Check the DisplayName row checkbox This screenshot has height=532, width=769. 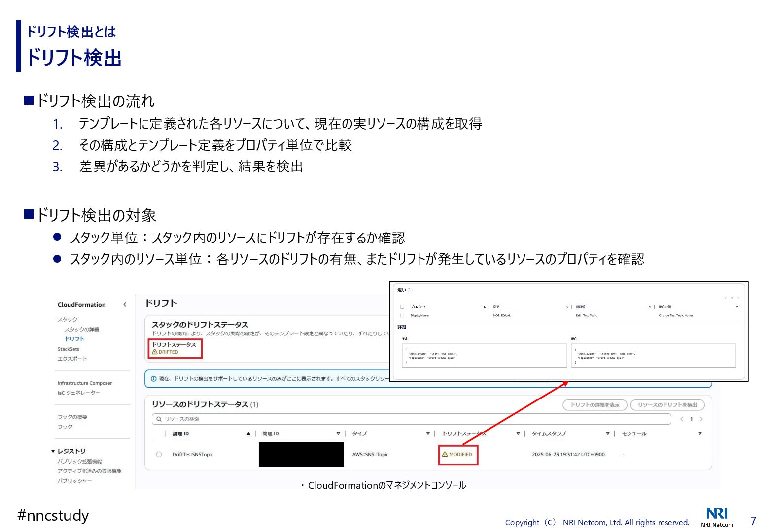(402, 315)
